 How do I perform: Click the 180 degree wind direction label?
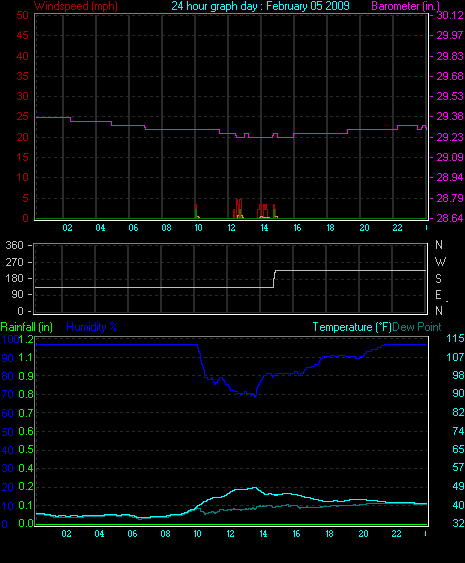tap(14, 278)
